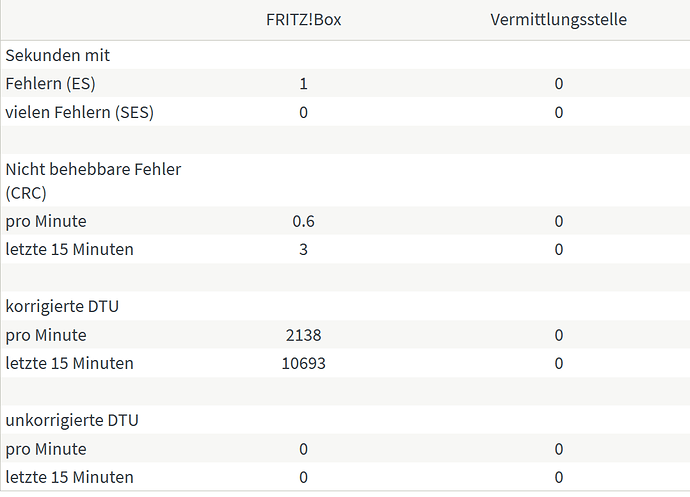
Task: Select the FRITZ!Box ES value 1
Action: (303, 84)
